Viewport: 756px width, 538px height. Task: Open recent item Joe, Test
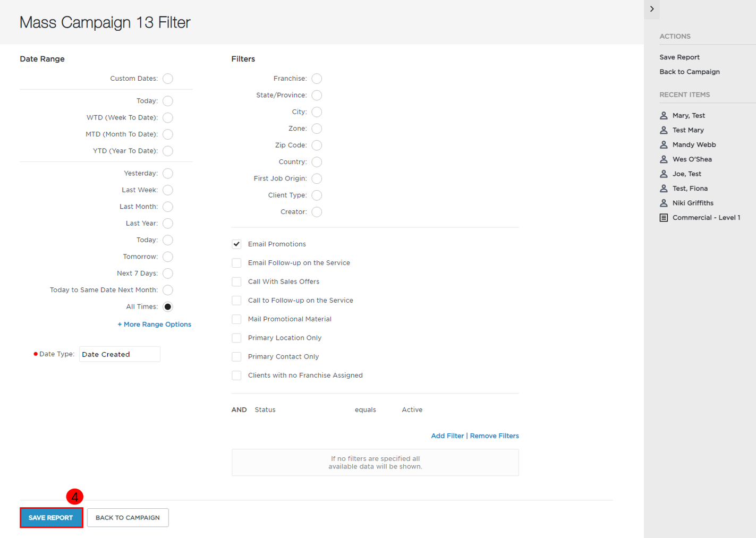(x=686, y=174)
